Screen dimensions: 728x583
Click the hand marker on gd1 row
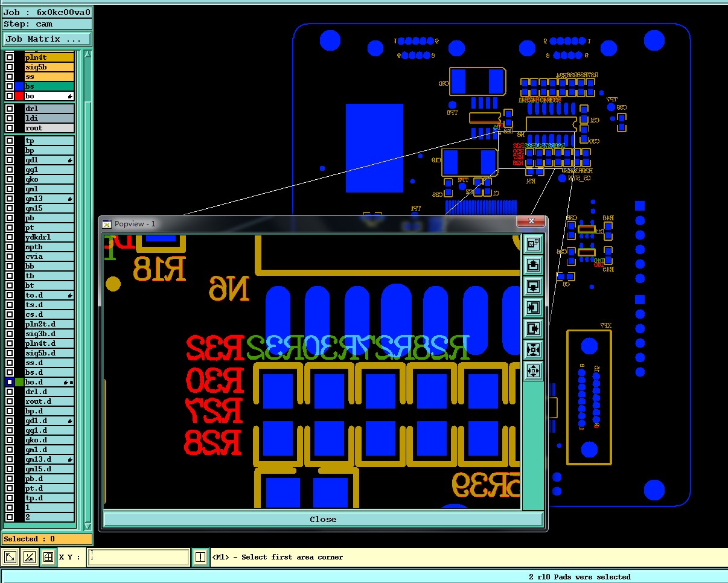pyautogui.click(x=71, y=160)
